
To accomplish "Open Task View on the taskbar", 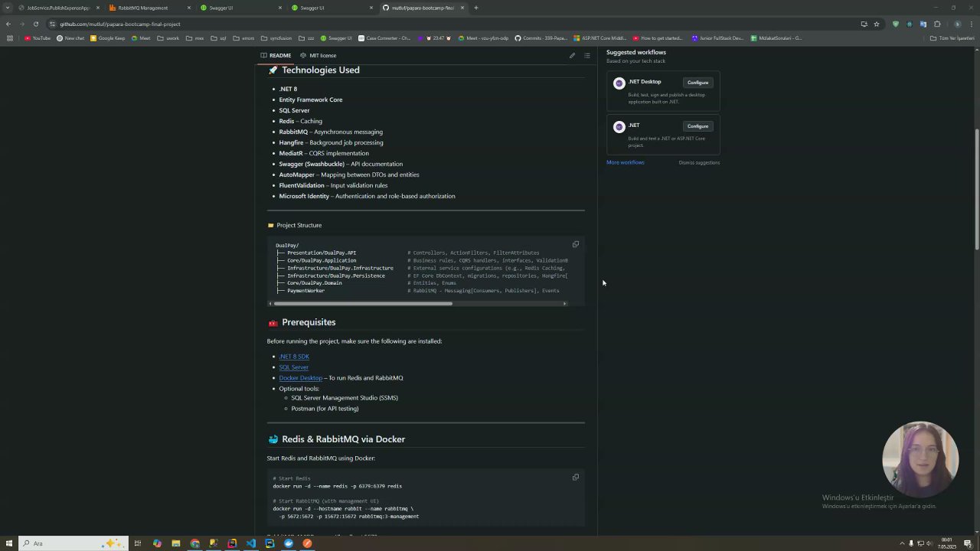I will [138, 543].
